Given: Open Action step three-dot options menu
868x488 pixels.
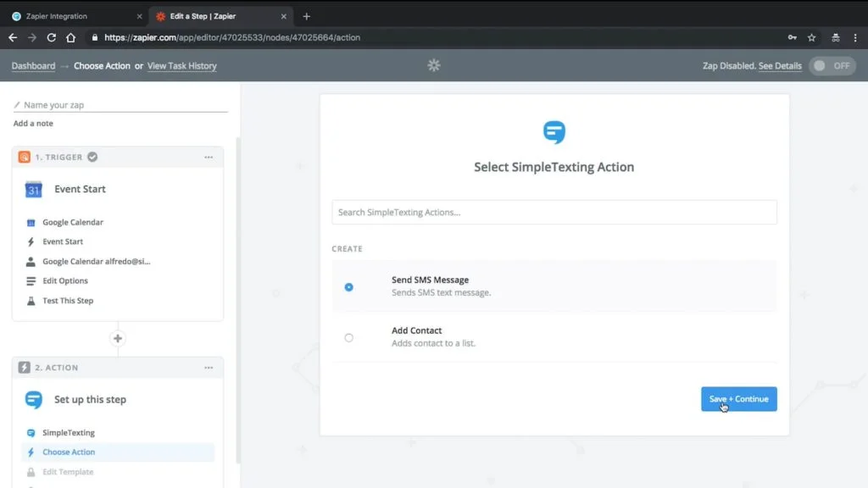Looking at the screenshot, I should [x=209, y=368].
